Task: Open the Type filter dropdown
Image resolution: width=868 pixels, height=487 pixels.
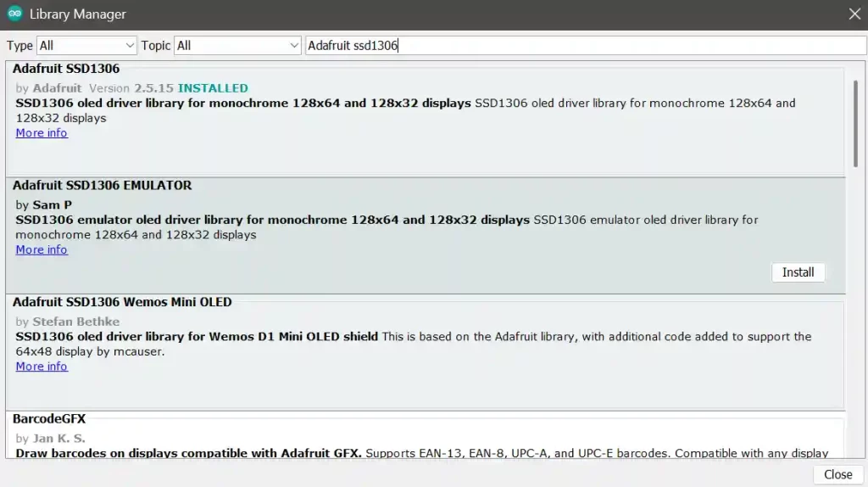Action: (86, 46)
